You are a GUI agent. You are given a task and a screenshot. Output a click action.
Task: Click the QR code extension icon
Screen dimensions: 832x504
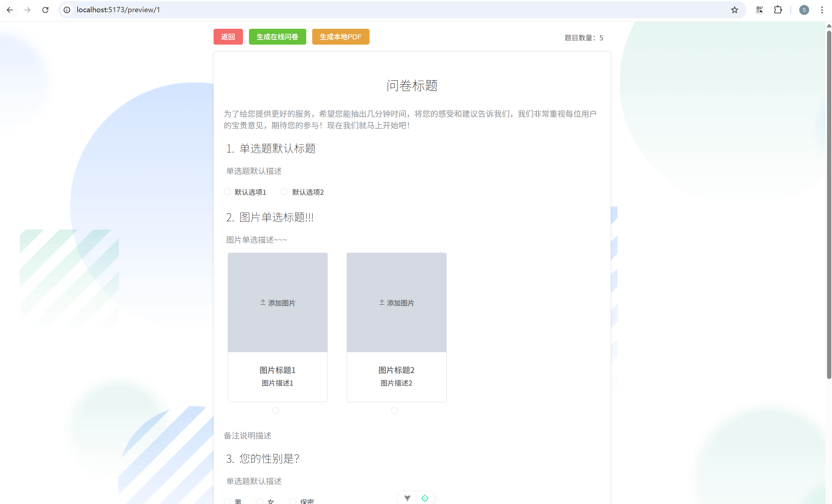tap(759, 10)
